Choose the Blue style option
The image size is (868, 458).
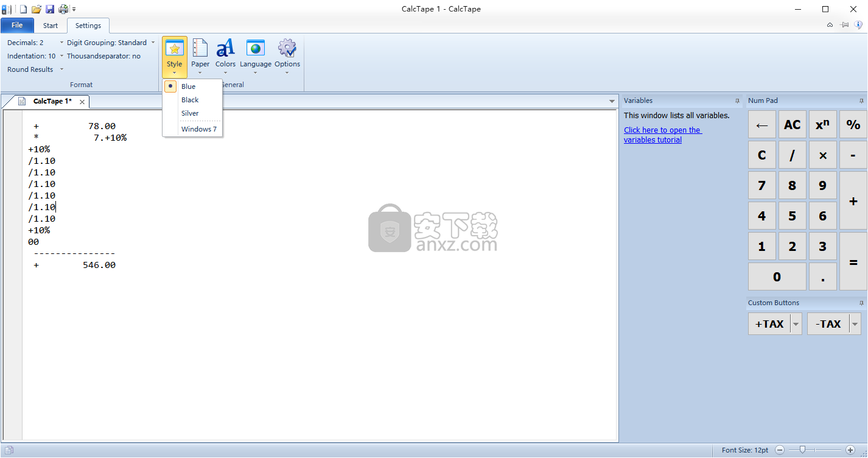pyautogui.click(x=192, y=86)
